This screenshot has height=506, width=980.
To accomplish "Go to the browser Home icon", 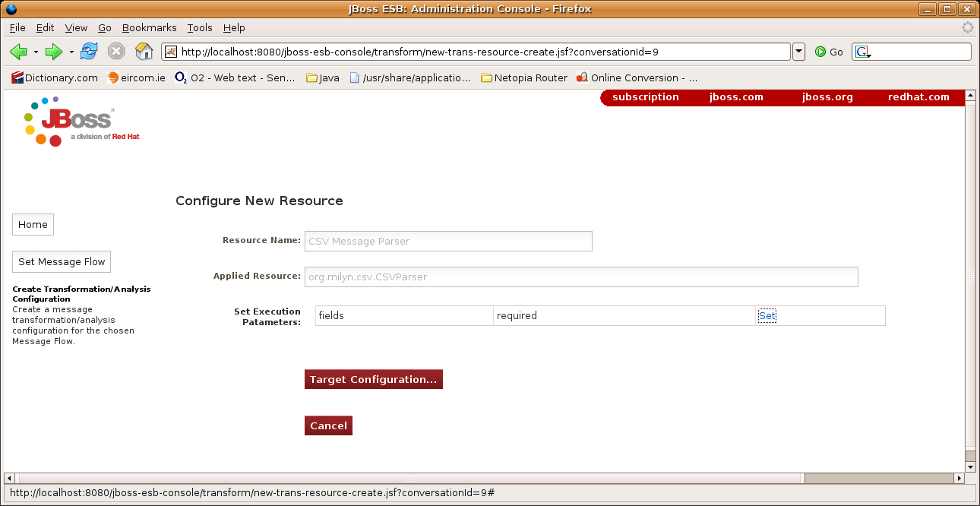I will click(144, 52).
